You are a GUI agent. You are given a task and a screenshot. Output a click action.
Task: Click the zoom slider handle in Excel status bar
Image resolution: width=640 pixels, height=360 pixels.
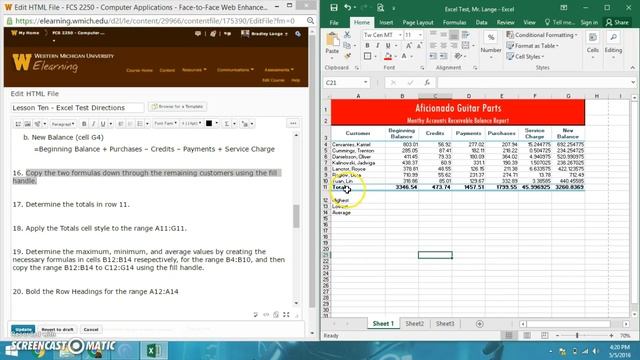click(577, 336)
